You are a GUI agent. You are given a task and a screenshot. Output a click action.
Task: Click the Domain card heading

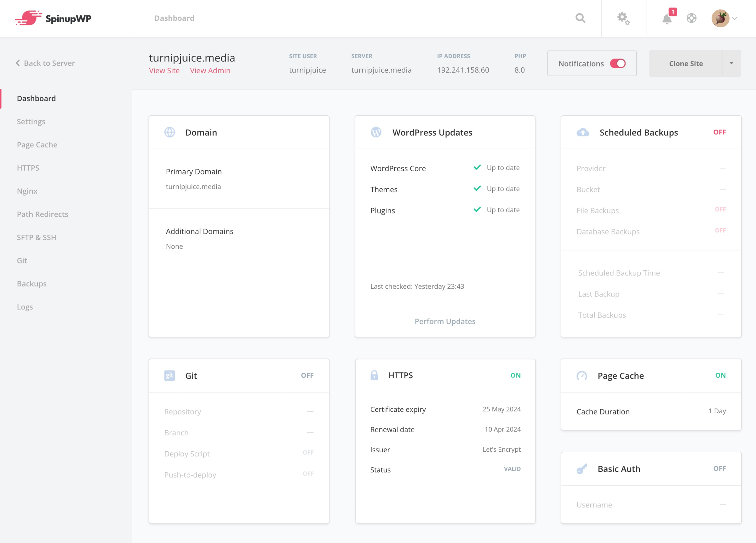[x=201, y=133]
